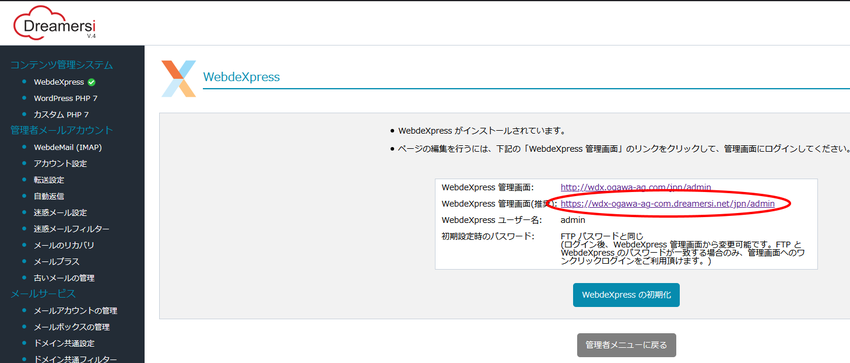Click the FTP パスワードと同じ text
The image size is (850, 363).
pos(602,237)
